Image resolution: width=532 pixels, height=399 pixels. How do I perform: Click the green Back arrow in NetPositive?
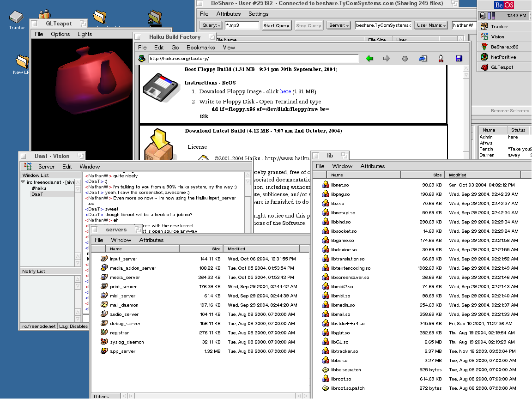(x=369, y=59)
